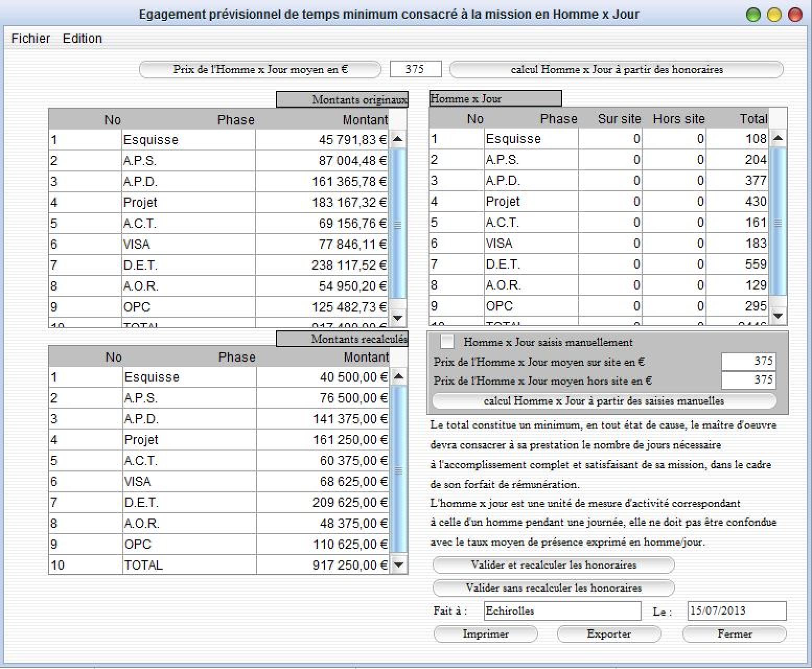Image resolution: width=812 pixels, height=669 pixels.
Task: Click 'Valider sans recalculer les honoraires'
Action: point(554,588)
